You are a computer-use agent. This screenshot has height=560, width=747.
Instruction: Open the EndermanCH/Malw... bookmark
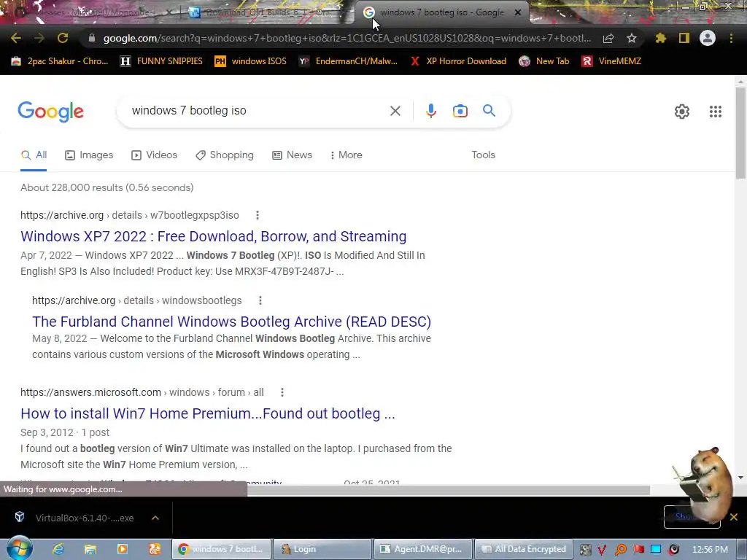coord(348,61)
